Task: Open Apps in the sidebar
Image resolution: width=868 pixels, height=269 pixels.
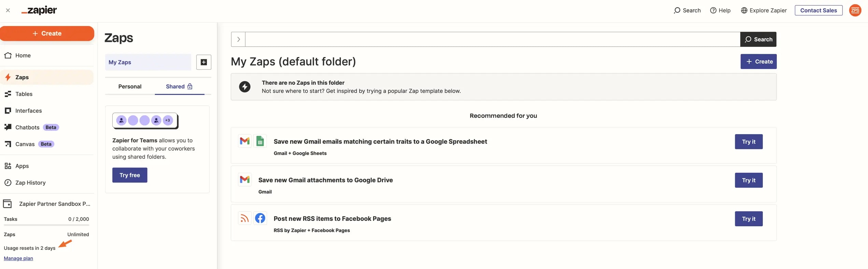Action: pyautogui.click(x=47, y=166)
